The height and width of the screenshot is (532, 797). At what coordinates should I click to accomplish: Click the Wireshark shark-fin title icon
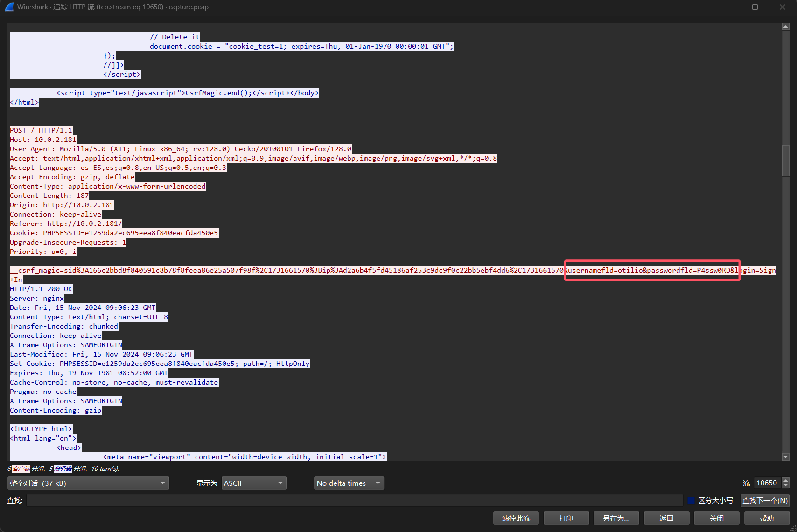tap(9, 7)
